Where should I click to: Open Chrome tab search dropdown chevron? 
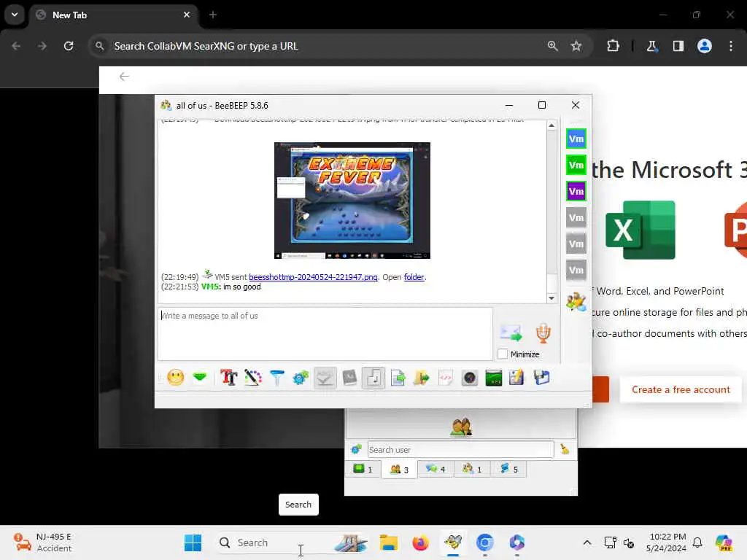pos(15,15)
